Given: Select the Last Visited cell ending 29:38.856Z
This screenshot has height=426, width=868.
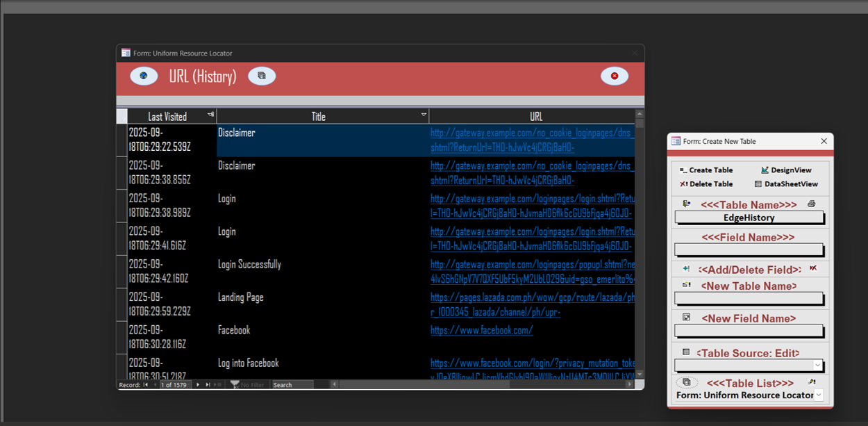Looking at the screenshot, I should (x=172, y=173).
